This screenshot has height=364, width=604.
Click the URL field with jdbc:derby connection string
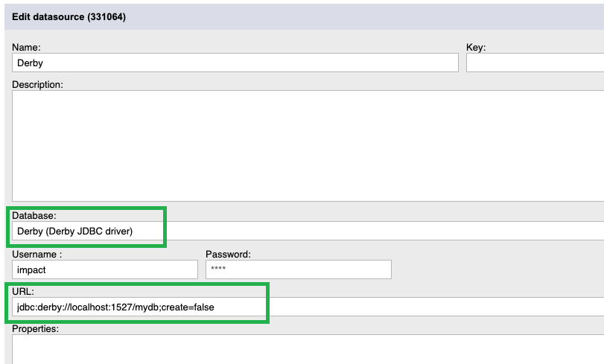coord(308,307)
